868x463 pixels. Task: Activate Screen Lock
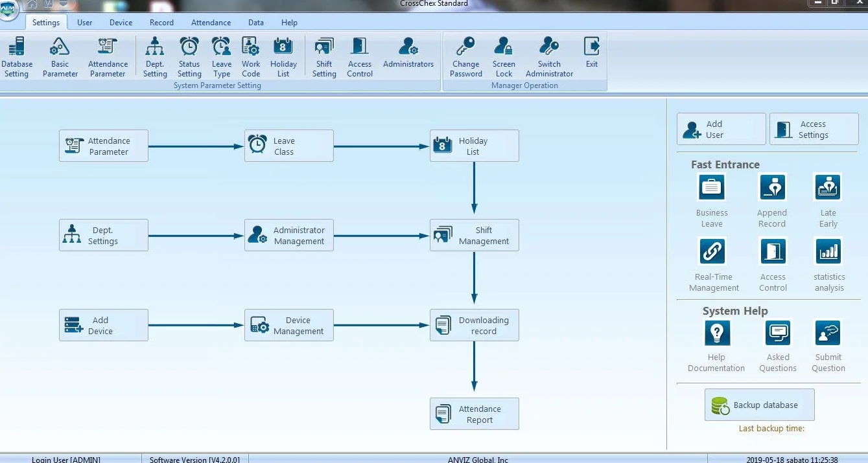pyautogui.click(x=504, y=57)
